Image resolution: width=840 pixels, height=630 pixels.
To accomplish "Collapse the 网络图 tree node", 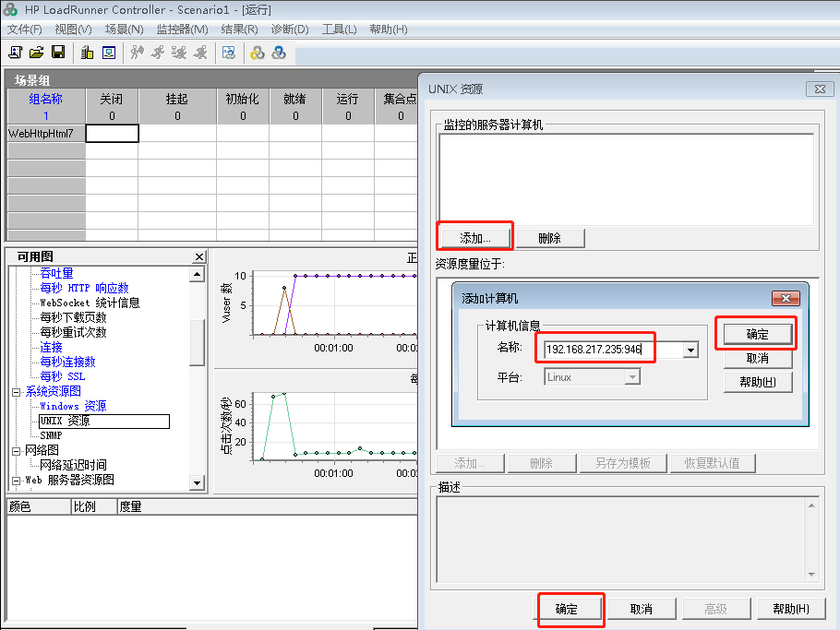I will (x=16, y=451).
